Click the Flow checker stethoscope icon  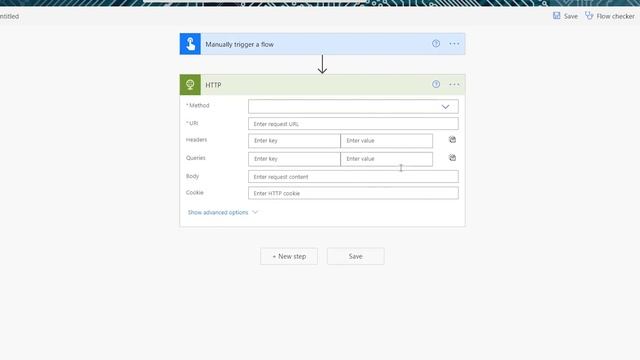click(x=589, y=16)
